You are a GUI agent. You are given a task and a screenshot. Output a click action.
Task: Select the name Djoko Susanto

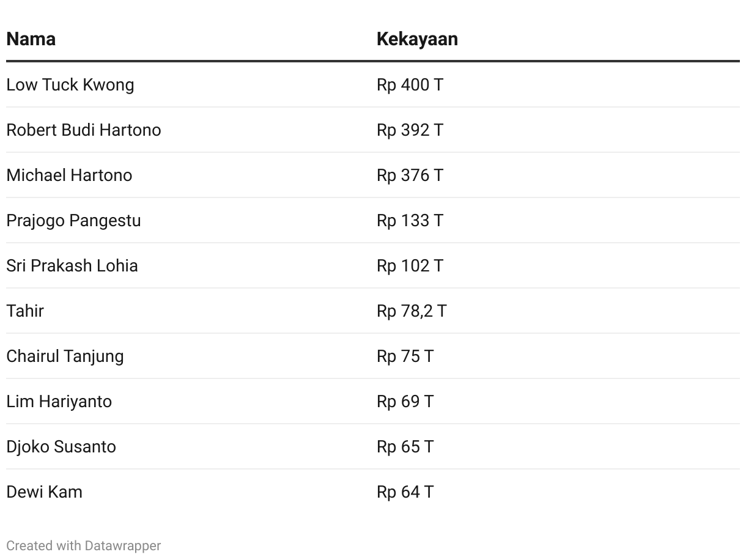pos(61,446)
